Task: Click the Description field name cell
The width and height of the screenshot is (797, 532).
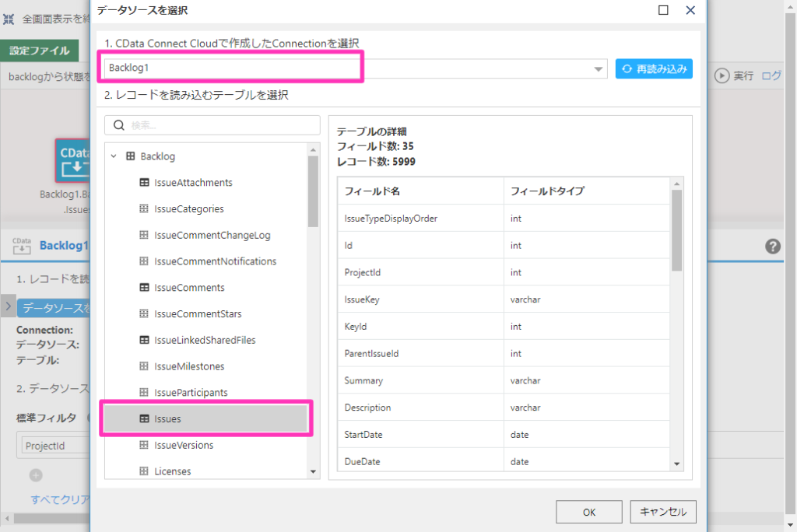Action: (x=421, y=408)
